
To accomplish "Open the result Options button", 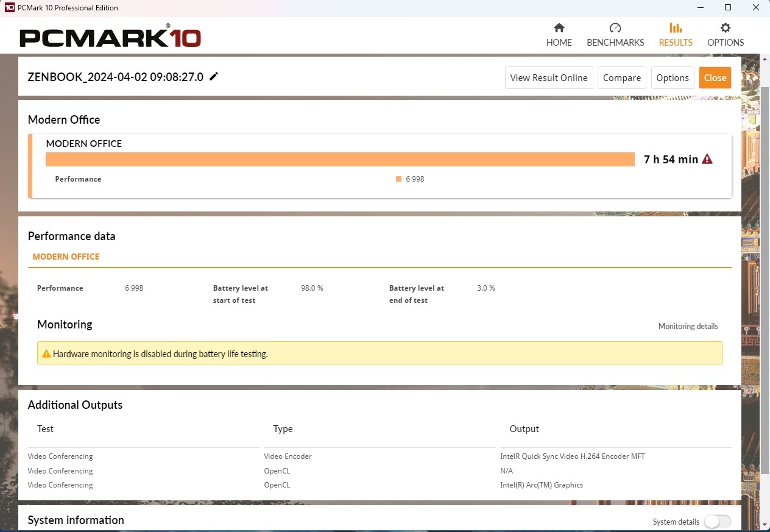I will [673, 77].
